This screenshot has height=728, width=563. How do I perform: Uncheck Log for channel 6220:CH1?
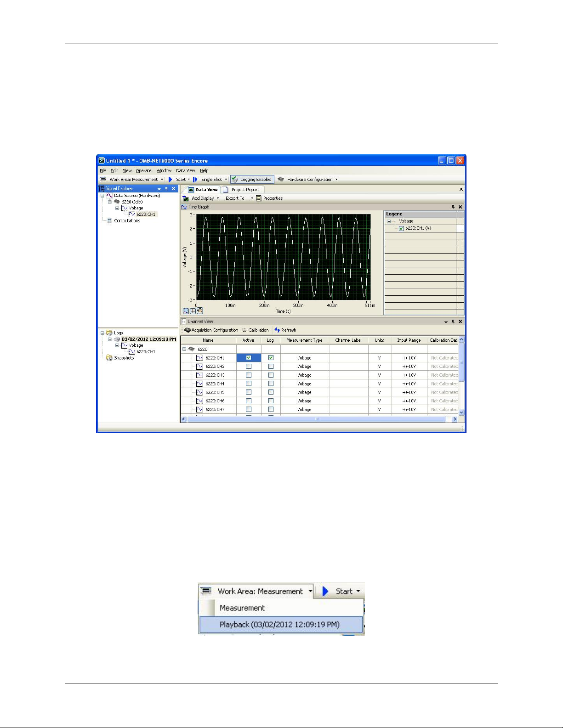click(x=271, y=357)
